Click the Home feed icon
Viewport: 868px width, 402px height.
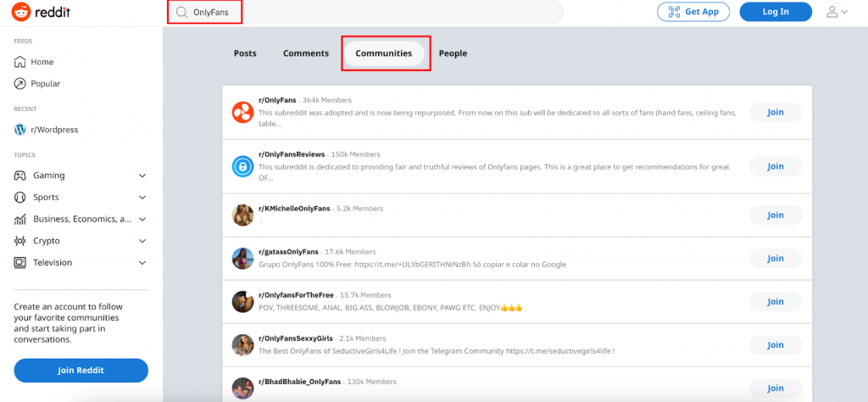[x=20, y=62]
